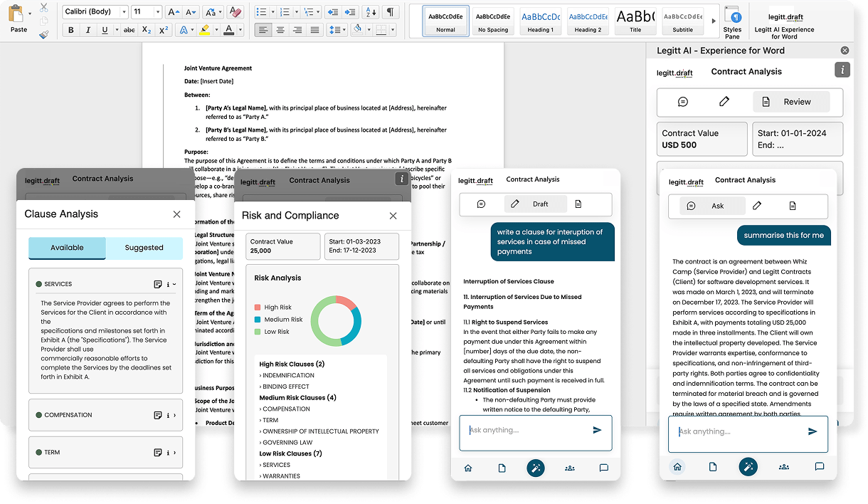Apply the shading fill color
Image resolution: width=868 pixels, height=504 pixels.
click(357, 30)
